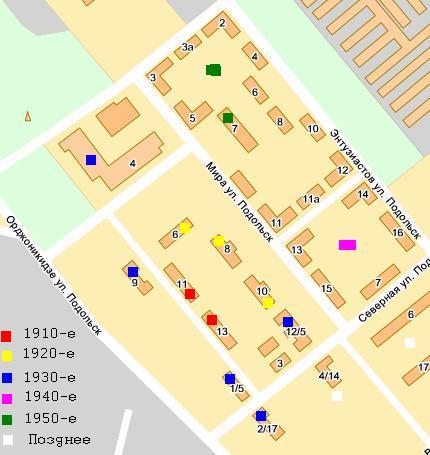Viewport: 430px width, 455px height.
Task: Click building 3а near the top
Action: tap(188, 47)
